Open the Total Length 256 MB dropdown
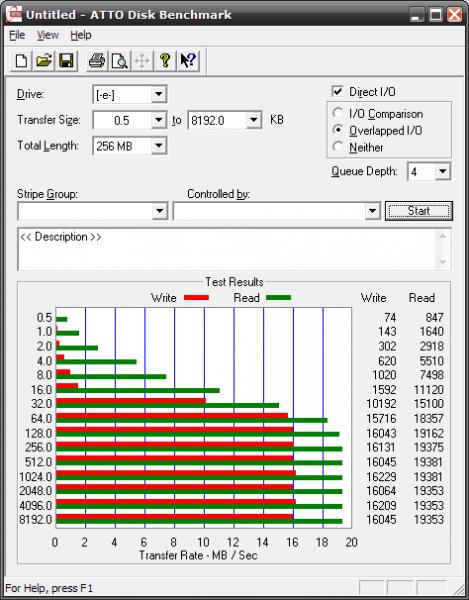The image size is (469, 600). click(158, 146)
